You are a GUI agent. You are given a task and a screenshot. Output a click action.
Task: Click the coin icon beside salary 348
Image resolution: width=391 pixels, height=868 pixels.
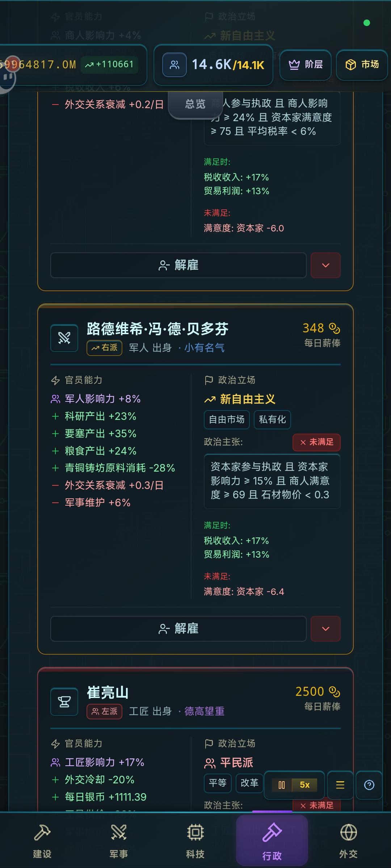[x=334, y=328]
